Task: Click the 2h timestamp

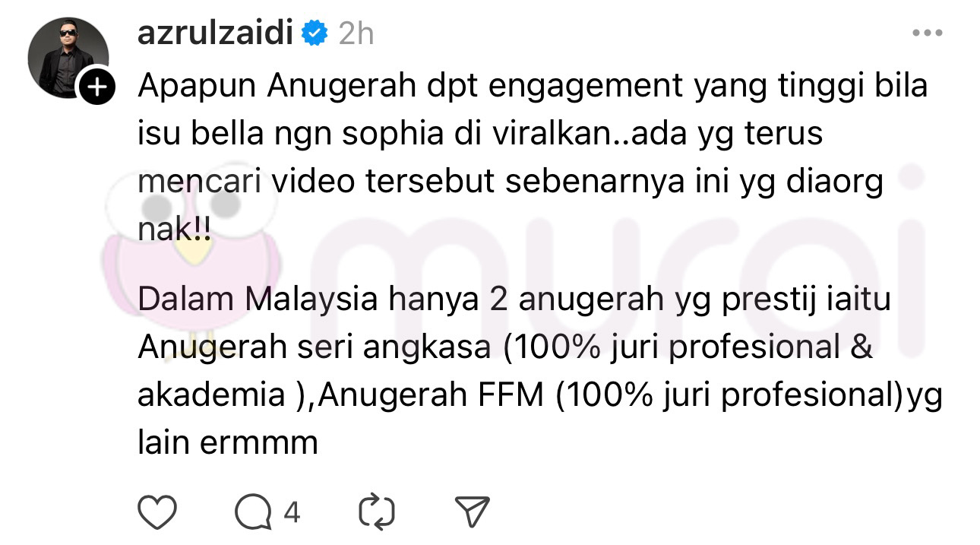Action: (356, 34)
